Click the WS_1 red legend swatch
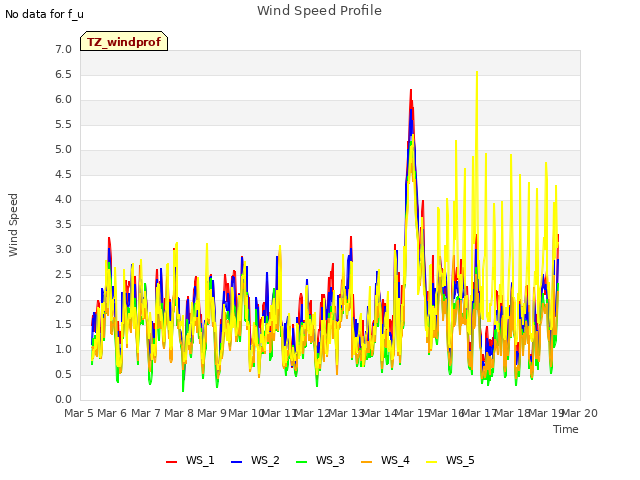Image resolution: width=640 pixels, height=480 pixels. pos(171,462)
